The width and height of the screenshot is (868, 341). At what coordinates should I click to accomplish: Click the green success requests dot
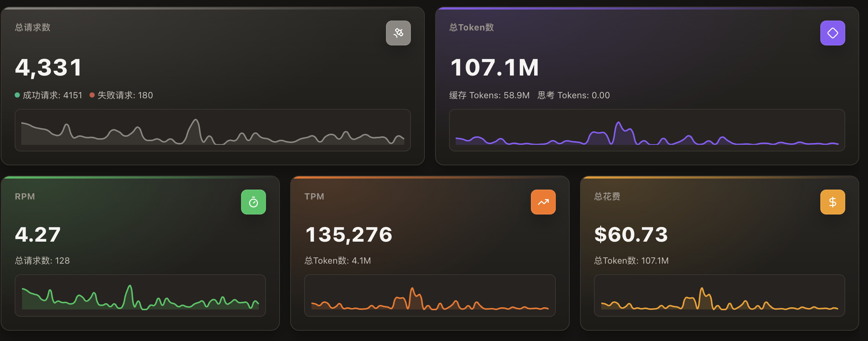pos(17,95)
